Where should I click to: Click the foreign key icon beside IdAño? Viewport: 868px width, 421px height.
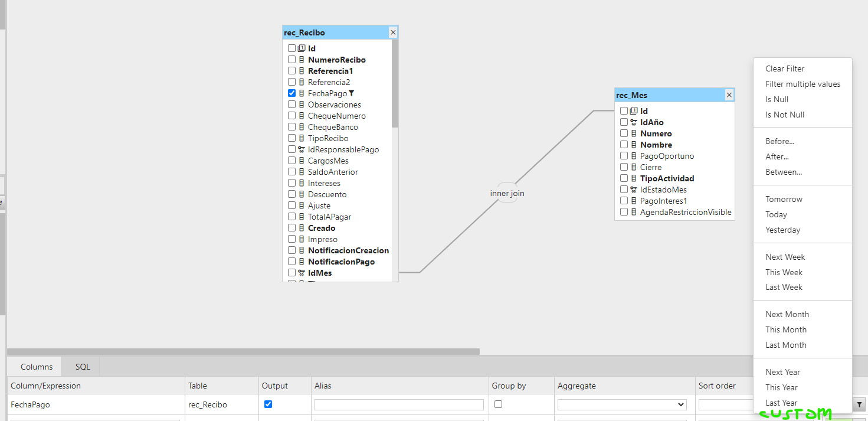click(x=634, y=122)
